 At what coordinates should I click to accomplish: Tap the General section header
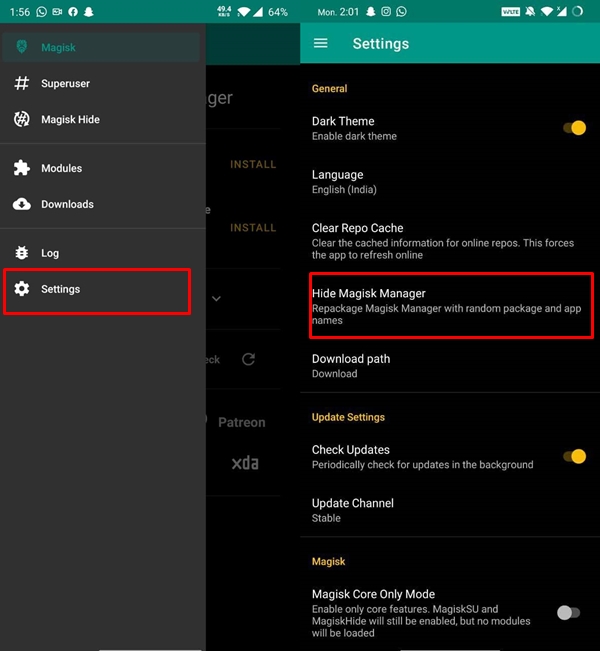(x=329, y=88)
